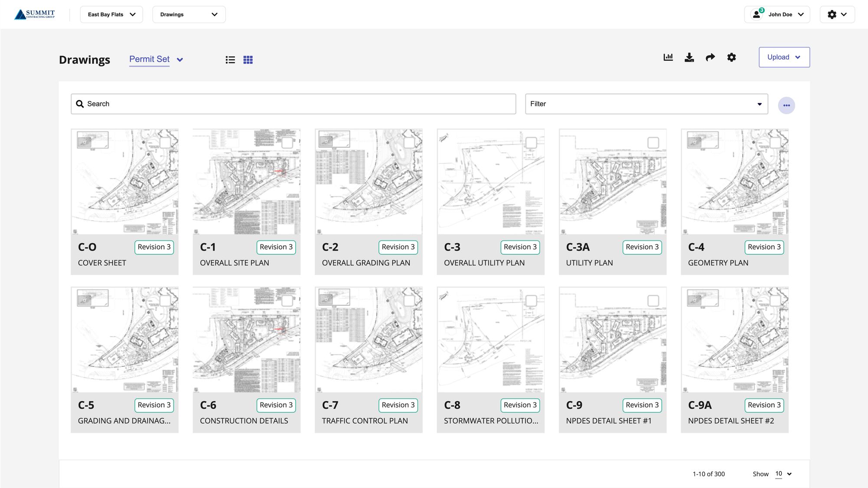Click the three-dot more options button
The height and width of the screenshot is (488, 868).
tap(786, 106)
